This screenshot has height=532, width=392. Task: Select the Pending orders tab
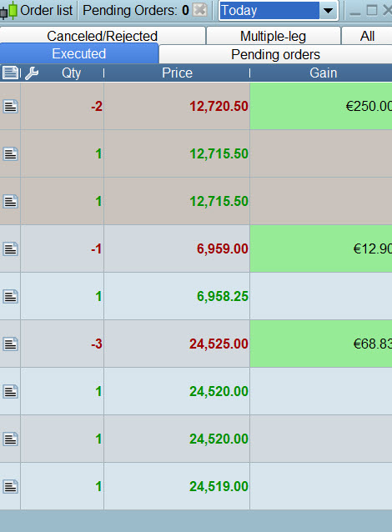[x=275, y=54]
